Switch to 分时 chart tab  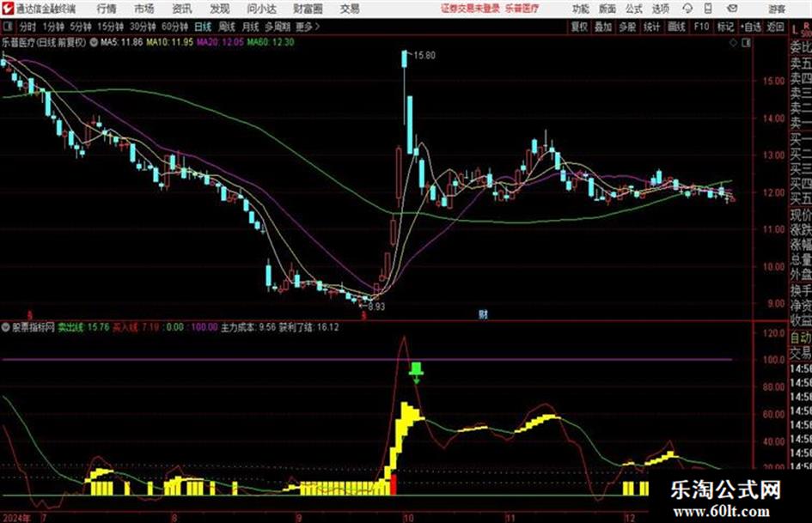click(27, 27)
